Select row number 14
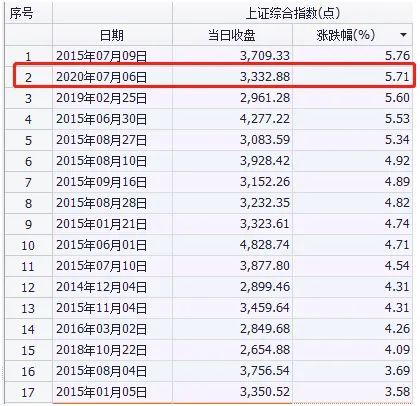420x406 pixels. (x=28, y=330)
